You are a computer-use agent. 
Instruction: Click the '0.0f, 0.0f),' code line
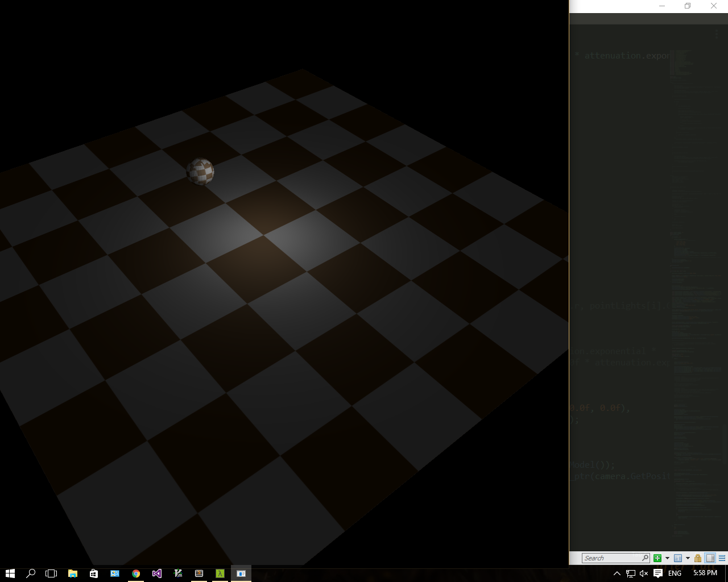(x=600, y=408)
